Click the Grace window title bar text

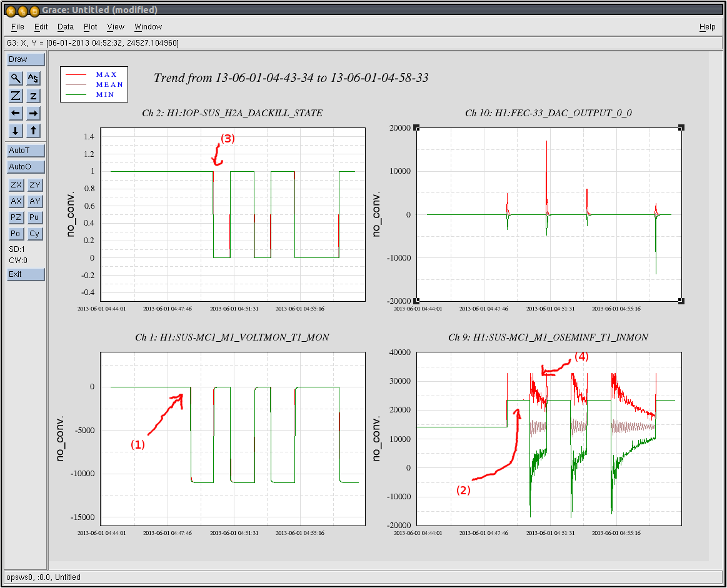tap(99, 10)
